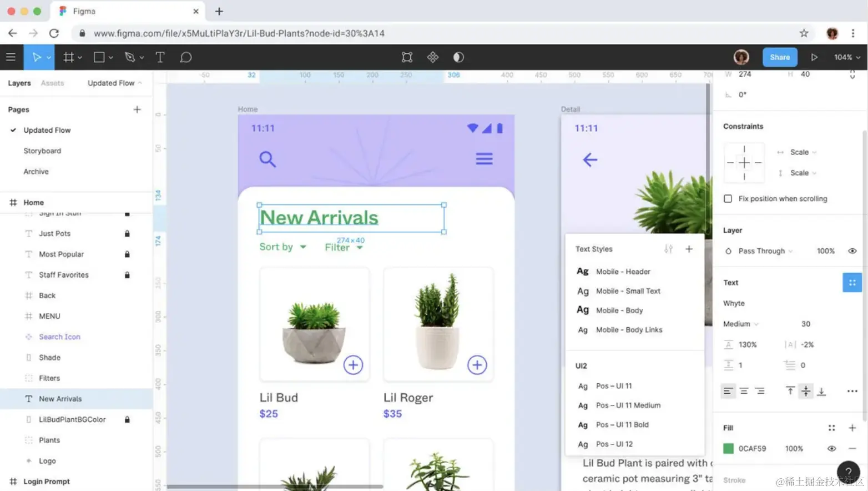Select the Search Icon layer
The image size is (868, 491).
59,337
